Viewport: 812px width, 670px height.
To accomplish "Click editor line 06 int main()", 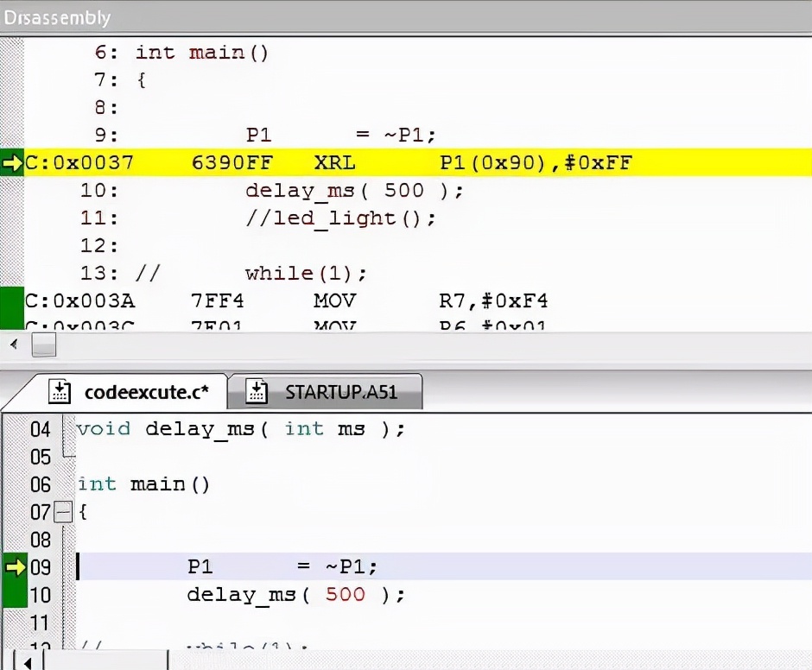I will (x=143, y=484).
